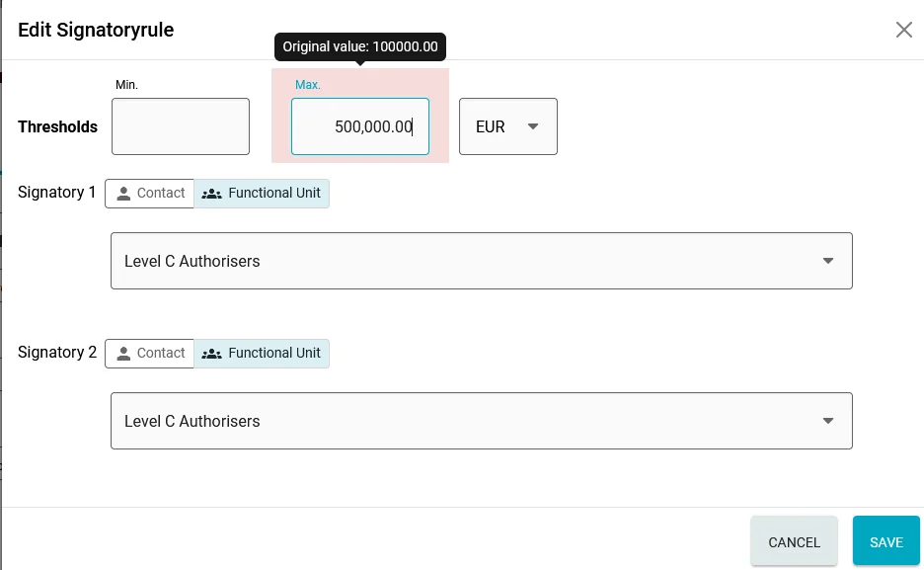This screenshot has width=924, height=570.
Task: Click the Max. threshold input field
Action: (x=360, y=126)
